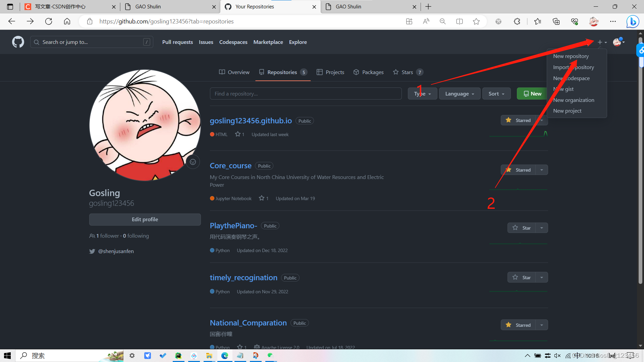Open the user avatar menu in header

pos(619,42)
